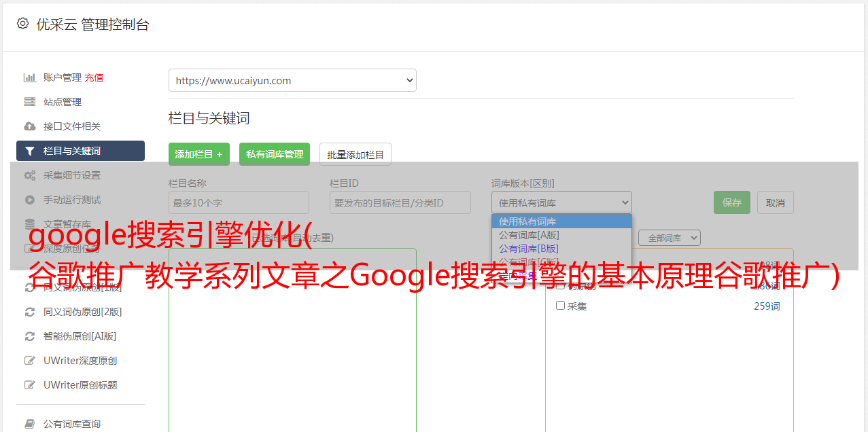Click the gear icon beside 优采云 管理控制台
The image size is (868, 432).
pos(22,24)
